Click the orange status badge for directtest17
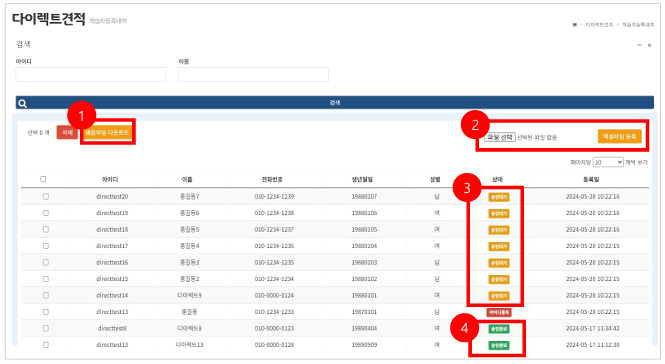 coord(499,246)
